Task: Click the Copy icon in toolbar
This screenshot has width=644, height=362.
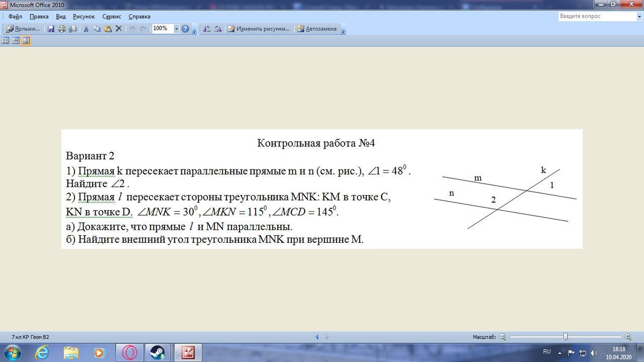Action: [x=97, y=29]
